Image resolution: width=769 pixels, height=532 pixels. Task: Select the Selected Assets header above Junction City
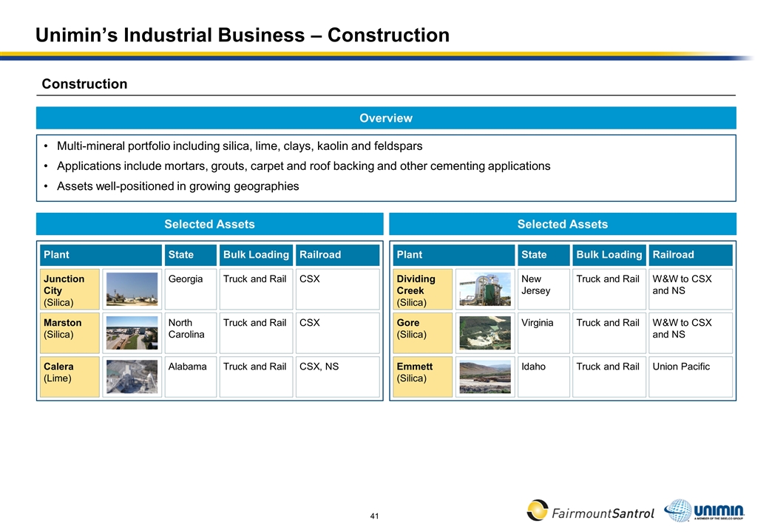209,224
